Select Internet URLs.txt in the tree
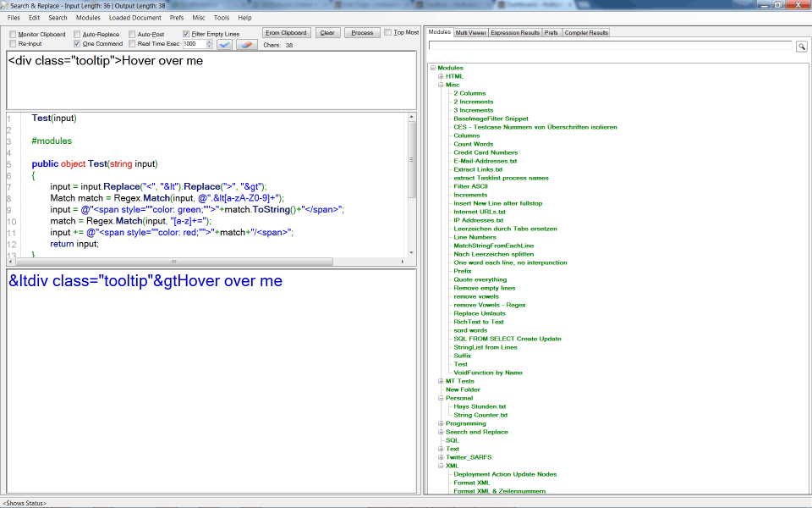Screen dimensions: 812x508 [x=480, y=212]
